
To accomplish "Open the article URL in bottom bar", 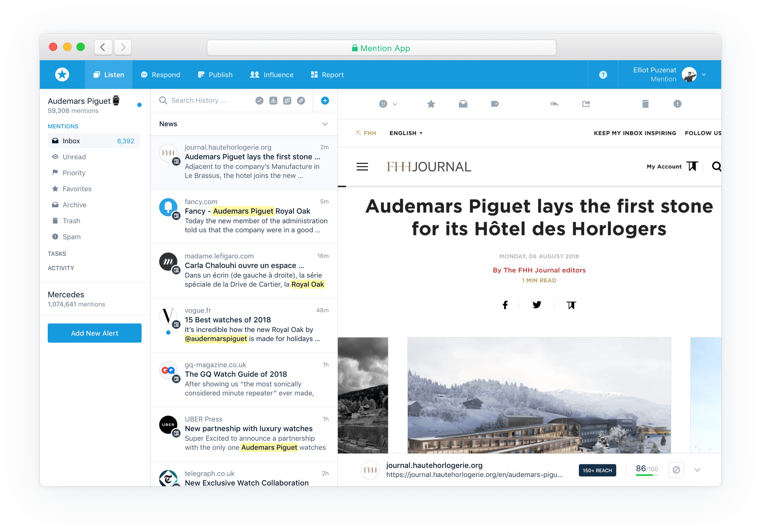I will tap(474, 474).
